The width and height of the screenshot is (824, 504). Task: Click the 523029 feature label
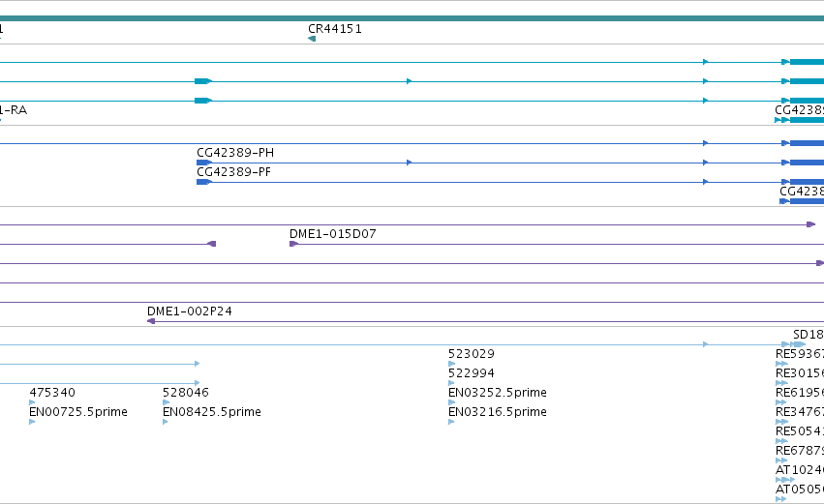click(471, 354)
